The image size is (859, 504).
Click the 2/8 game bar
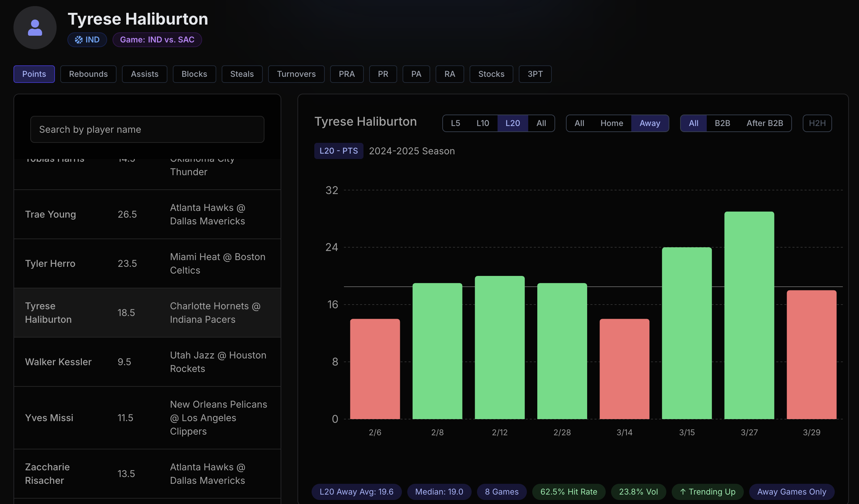(x=437, y=351)
